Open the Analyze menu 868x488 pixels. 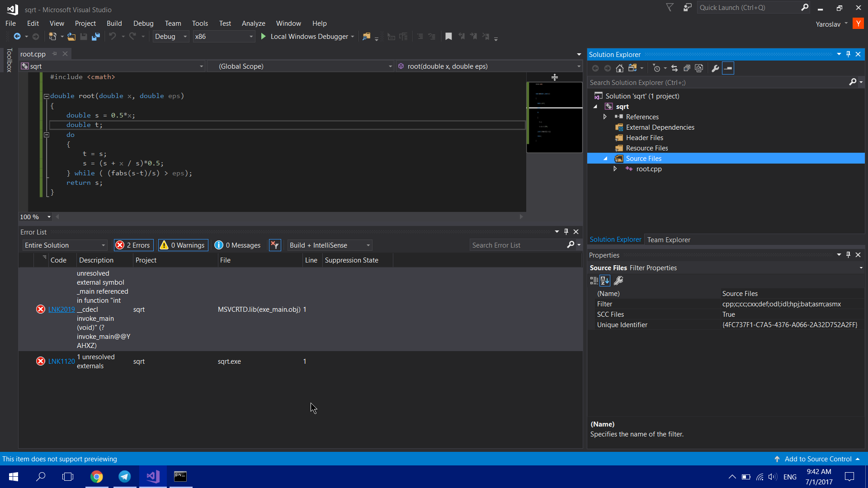click(x=253, y=23)
